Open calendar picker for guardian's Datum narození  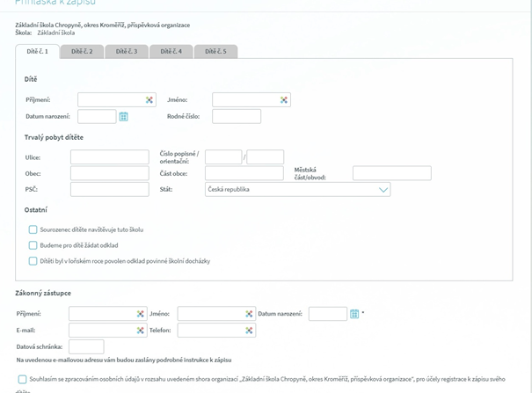tap(354, 314)
